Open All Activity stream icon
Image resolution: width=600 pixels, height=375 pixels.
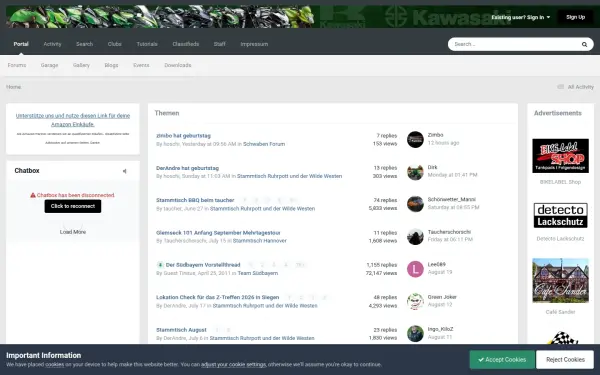[x=561, y=87]
